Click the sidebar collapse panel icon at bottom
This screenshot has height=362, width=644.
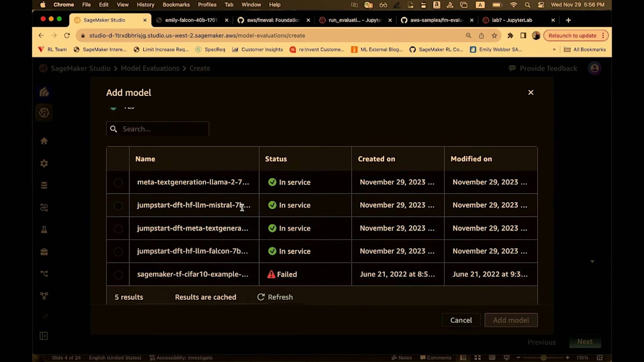tap(44, 336)
